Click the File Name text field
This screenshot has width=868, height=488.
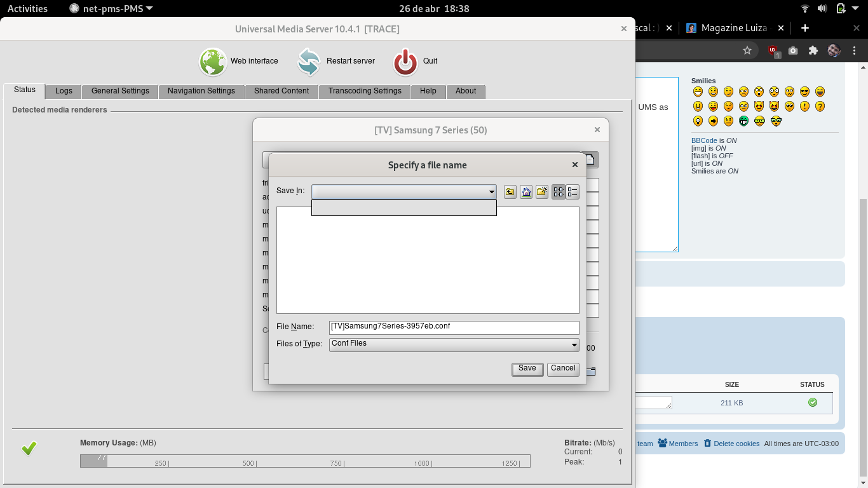pos(454,327)
